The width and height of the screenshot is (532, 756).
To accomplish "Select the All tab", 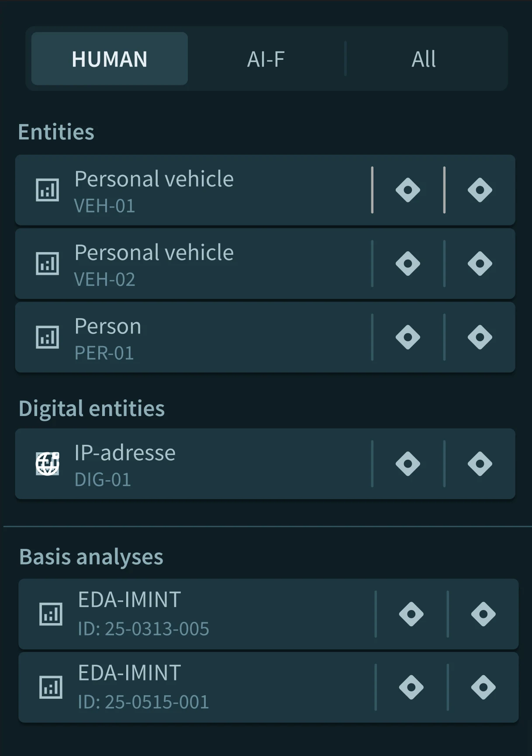I will 424,59.
